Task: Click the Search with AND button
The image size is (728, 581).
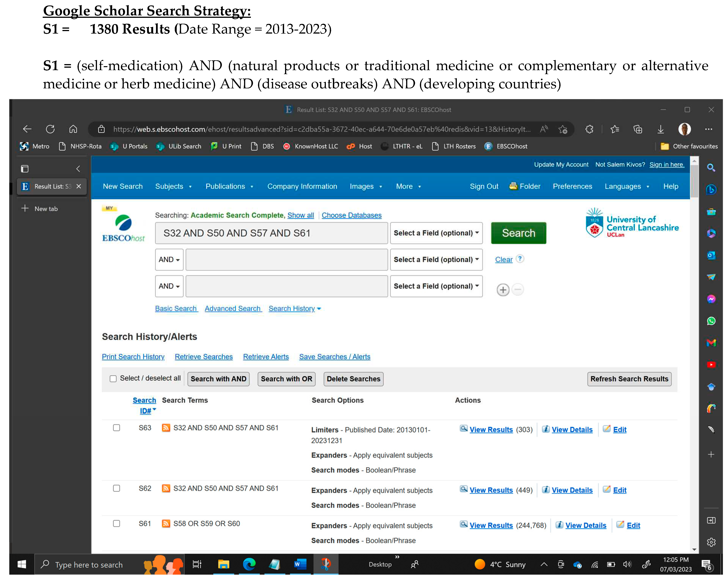Action: pyautogui.click(x=218, y=379)
